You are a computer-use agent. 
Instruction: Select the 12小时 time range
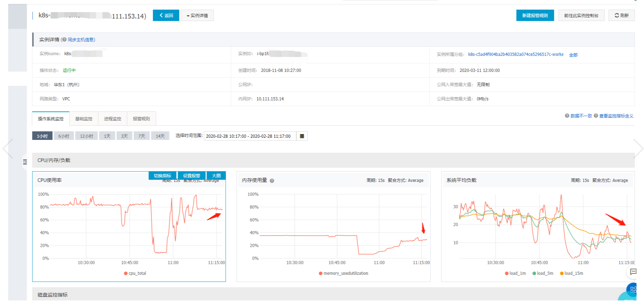87,136
